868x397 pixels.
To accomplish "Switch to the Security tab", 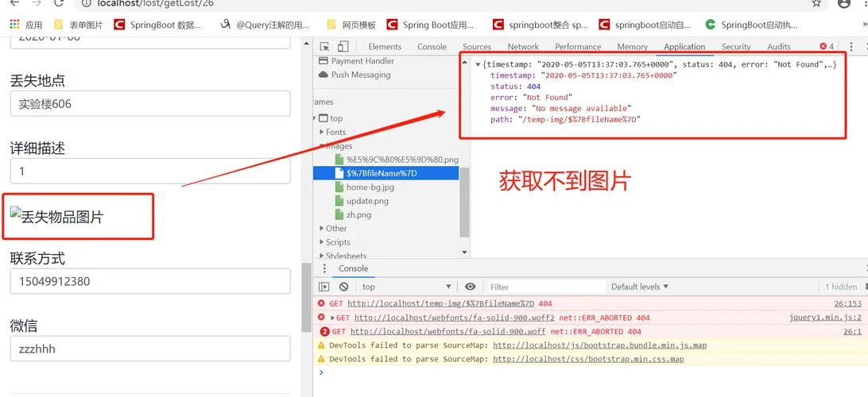I will point(736,46).
